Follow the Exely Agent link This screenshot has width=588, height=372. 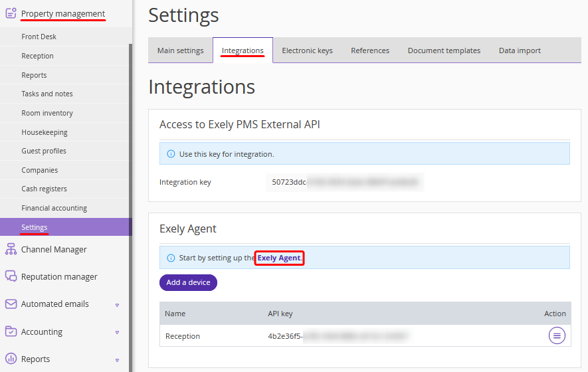[x=279, y=258]
